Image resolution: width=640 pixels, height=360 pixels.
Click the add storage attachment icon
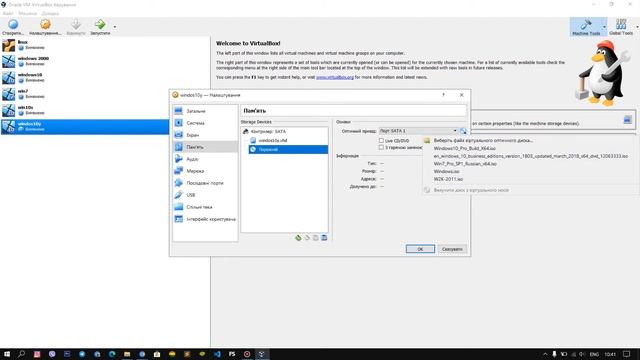(316, 238)
